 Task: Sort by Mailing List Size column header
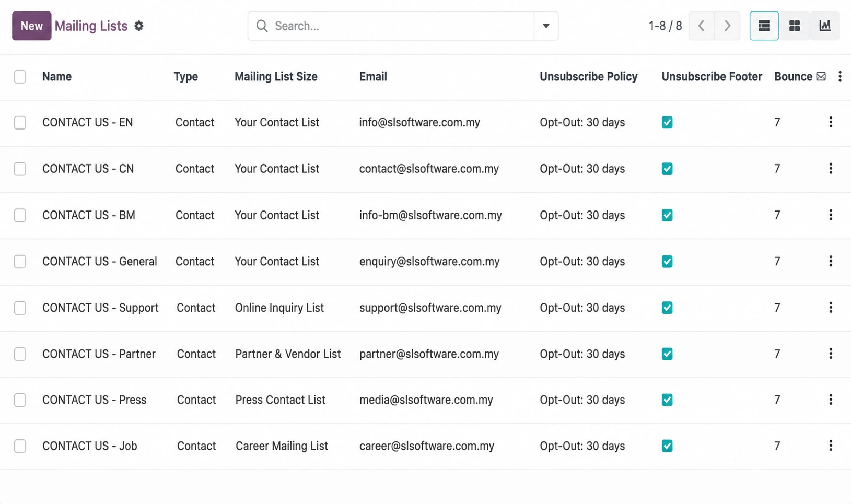click(276, 76)
